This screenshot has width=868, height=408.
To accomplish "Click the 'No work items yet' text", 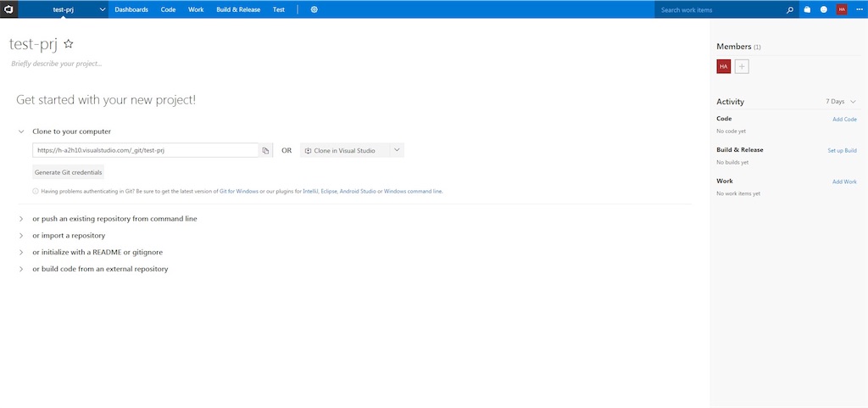I will (x=738, y=193).
